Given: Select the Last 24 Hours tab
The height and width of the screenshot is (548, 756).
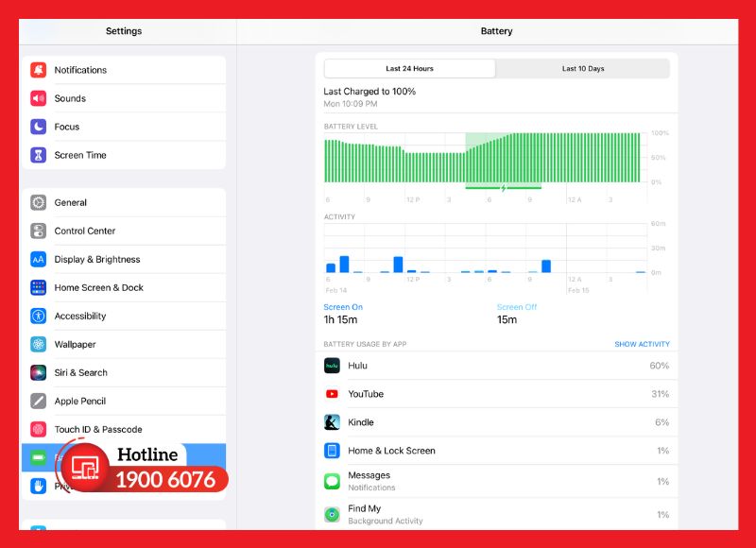Looking at the screenshot, I should coord(409,69).
